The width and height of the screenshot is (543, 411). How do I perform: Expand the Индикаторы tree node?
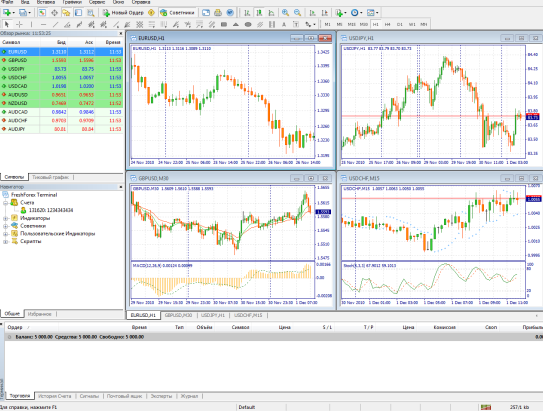[6, 218]
